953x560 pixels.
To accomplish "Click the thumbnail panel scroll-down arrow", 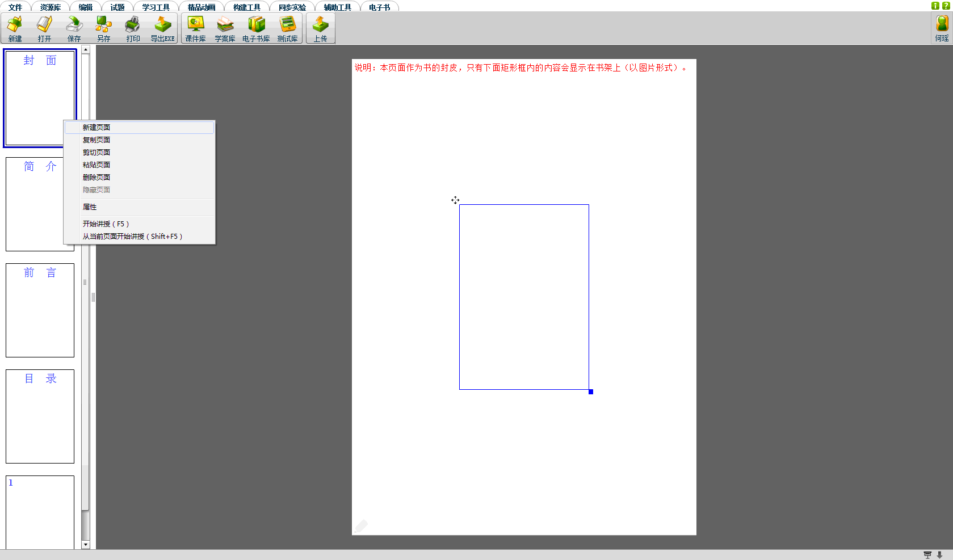I will 86,545.
